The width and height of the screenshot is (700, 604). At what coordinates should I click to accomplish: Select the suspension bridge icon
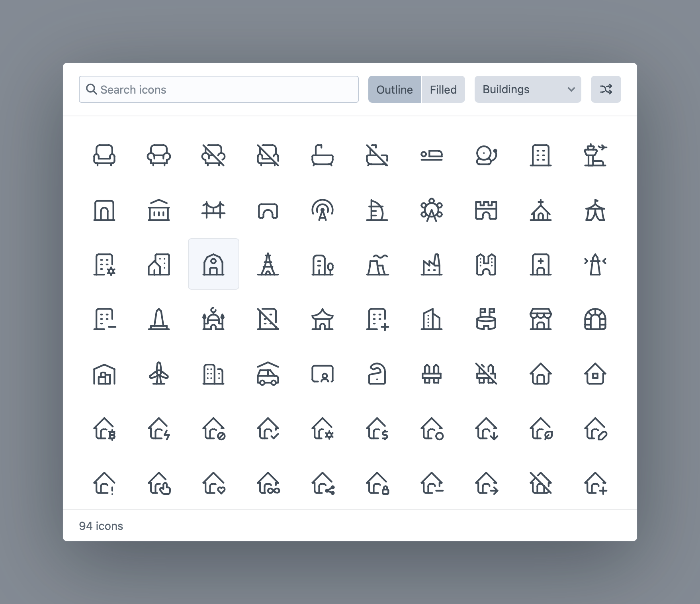click(x=213, y=210)
